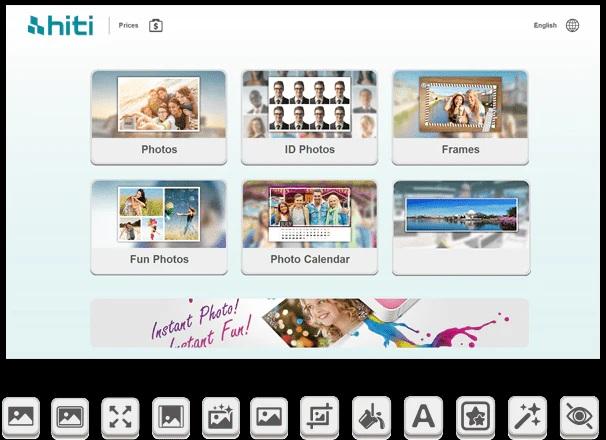Click the HiTi logo
This screenshot has width=606, height=440.
click(x=61, y=26)
